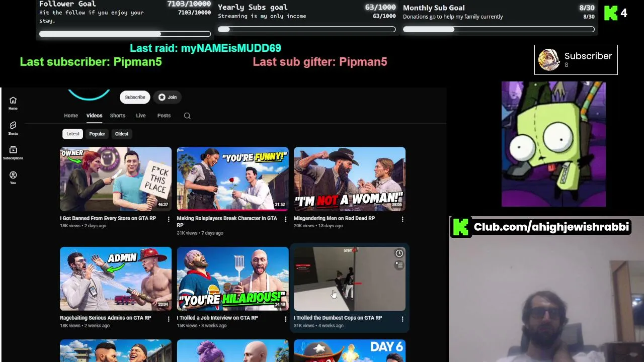Image resolution: width=644 pixels, height=362 pixels.
Task: Open title 'Ragebaiting Serious Admins on GTA RP'
Action: 105,318
